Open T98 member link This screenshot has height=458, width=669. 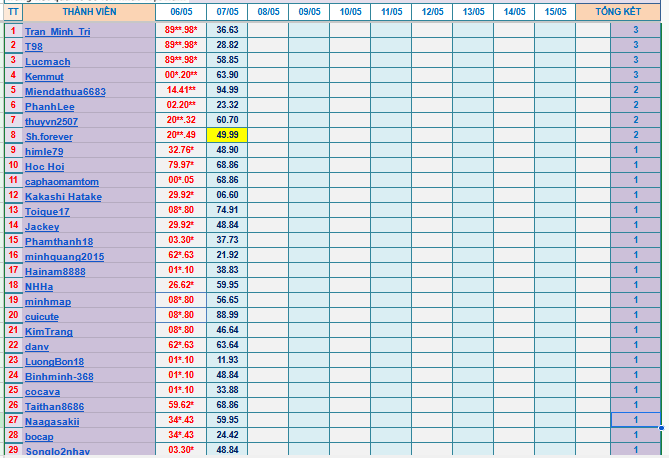tap(34, 47)
